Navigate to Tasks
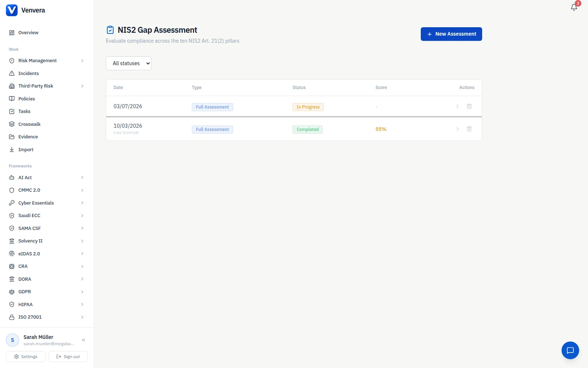Viewport: 588px width, 368px height. tap(47, 112)
